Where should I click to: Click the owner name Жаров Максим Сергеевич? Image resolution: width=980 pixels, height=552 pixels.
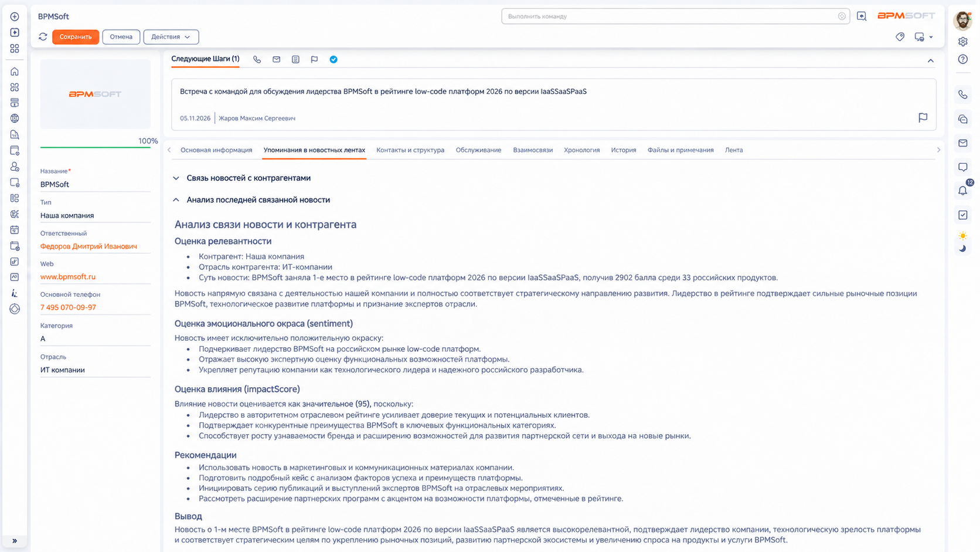[257, 118]
